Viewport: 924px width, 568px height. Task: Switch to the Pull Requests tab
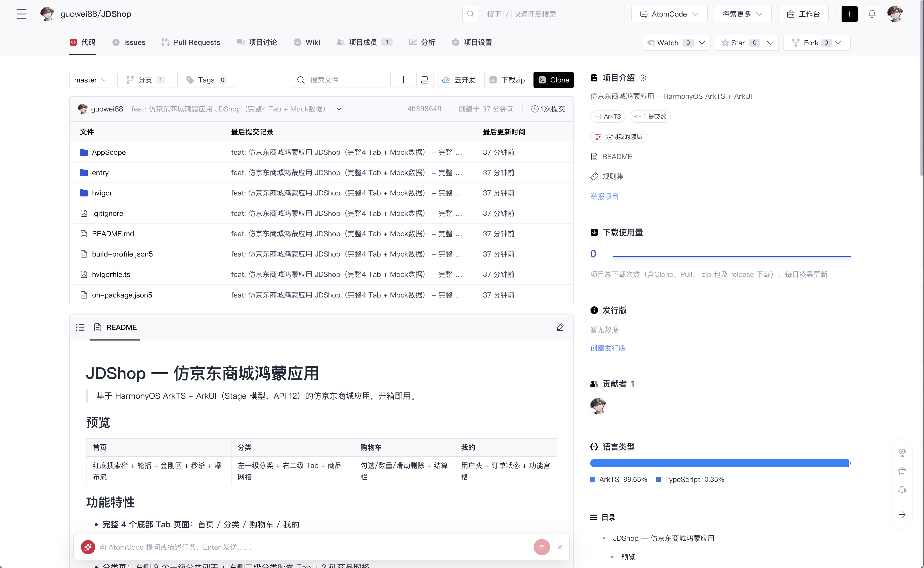coord(191,42)
